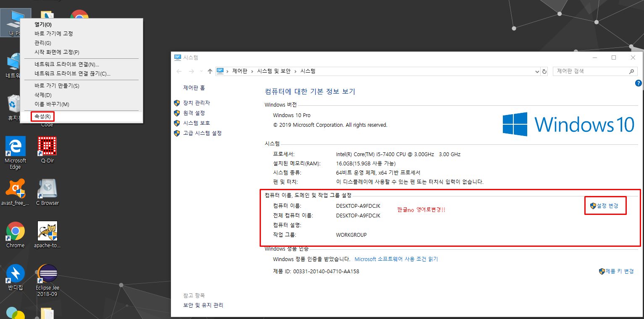Click the search magnifier in 제어판 검색
This screenshot has height=319, width=644.
[631, 71]
